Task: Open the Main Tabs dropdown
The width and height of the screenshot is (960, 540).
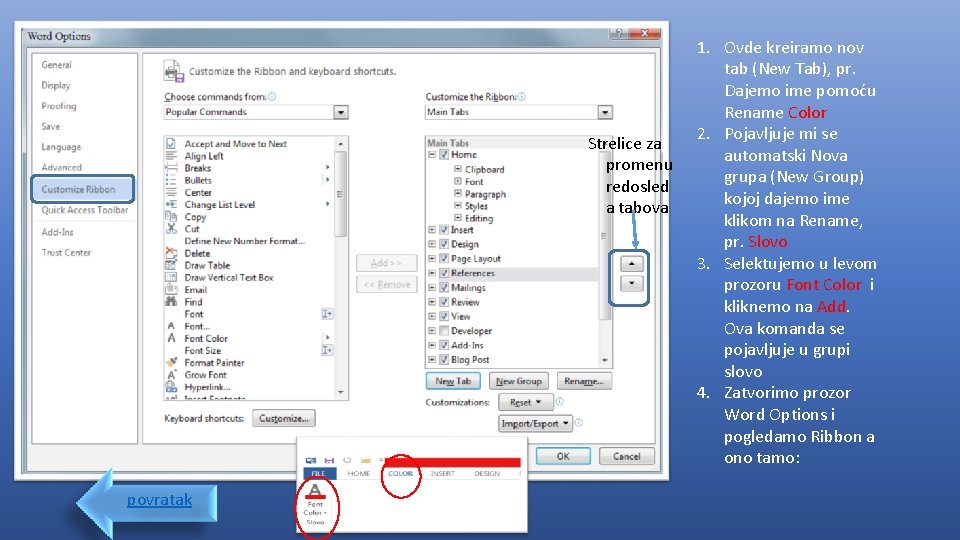Action: (605, 112)
